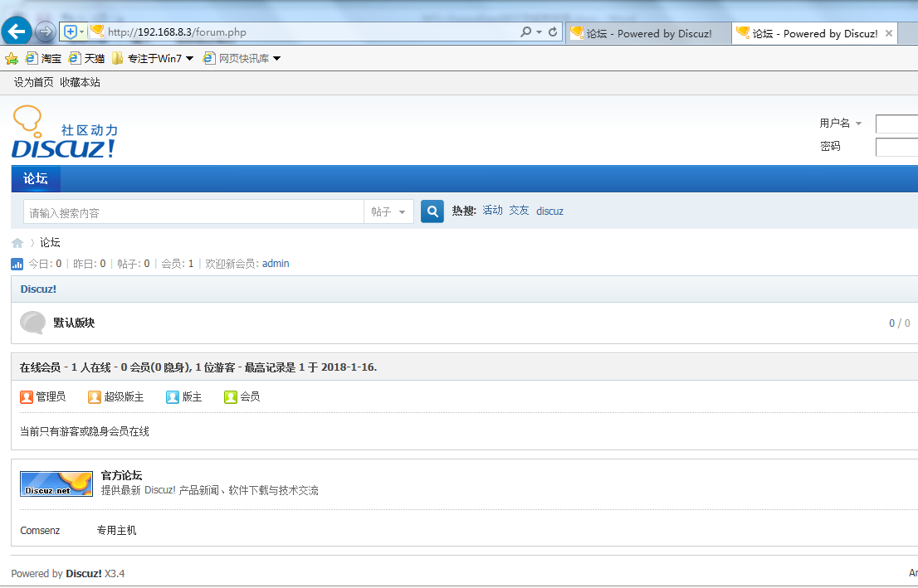The image size is (918, 588).
Task: Open the 淘宝 favorites bookmark
Action: pyautogui.click(x=42, y=59)
